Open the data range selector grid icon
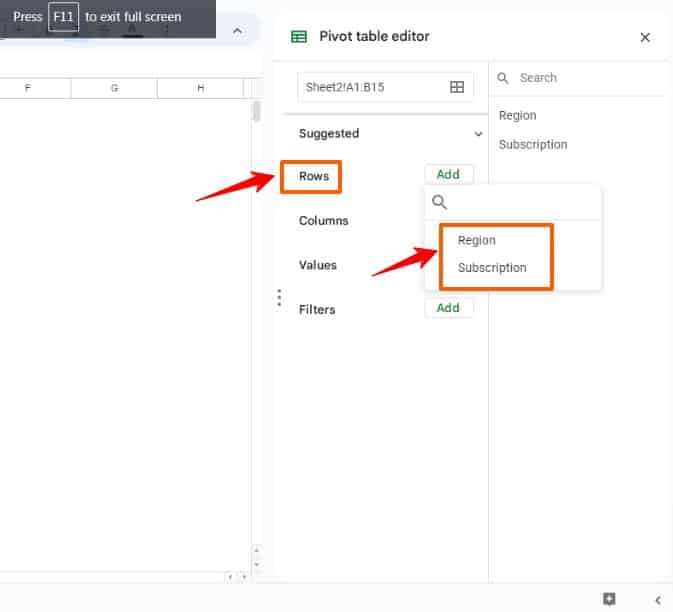The image size is (673, 612). point(457,87)
